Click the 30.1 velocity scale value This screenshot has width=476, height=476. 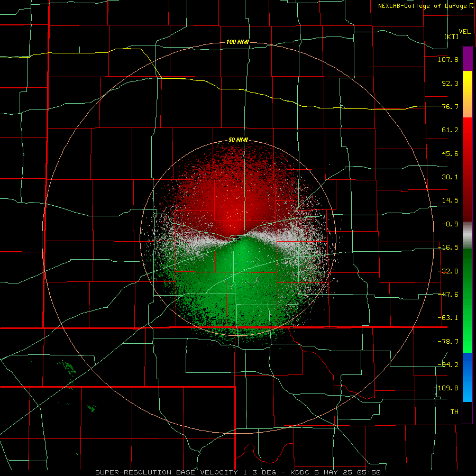[x=450, y=177]
